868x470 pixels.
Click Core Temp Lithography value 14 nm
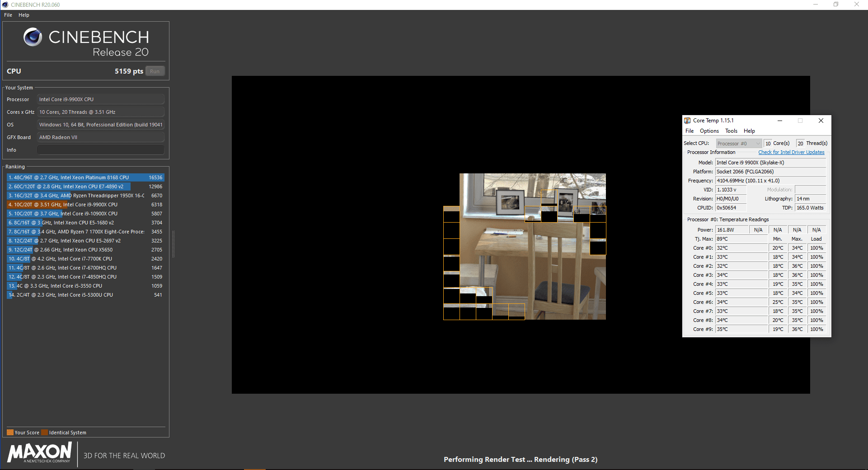tap(810, 199)
